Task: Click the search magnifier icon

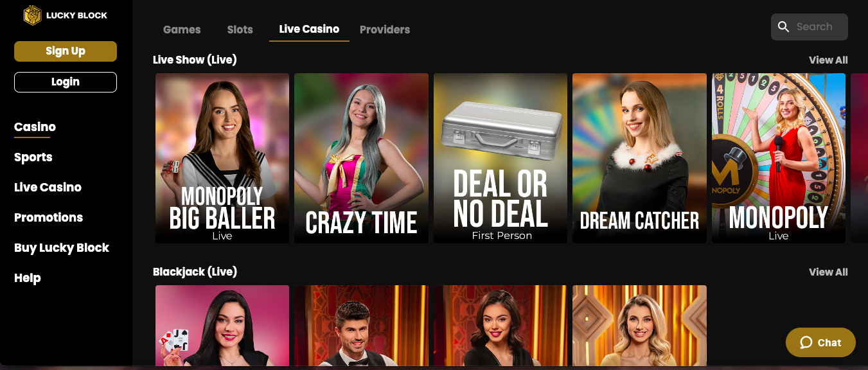Action: 783,27
